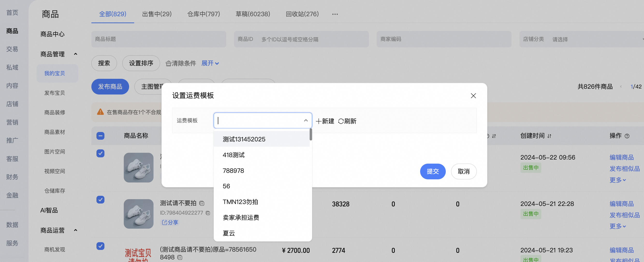
Task: Expand 更多 in 2024-05-22 09:56 row
Action: pos(617,180)
